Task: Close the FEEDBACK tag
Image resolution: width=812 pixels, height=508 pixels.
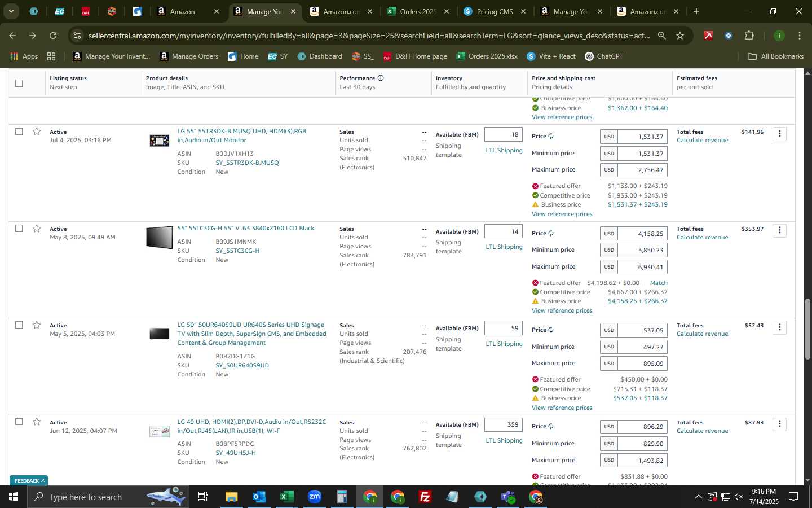Action: pyautogui.click(x=42, y=480)
